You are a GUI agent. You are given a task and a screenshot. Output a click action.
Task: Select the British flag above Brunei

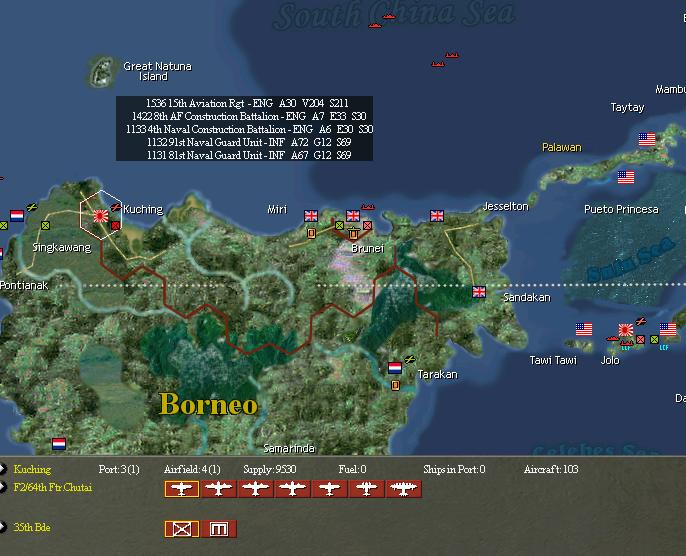353,216
